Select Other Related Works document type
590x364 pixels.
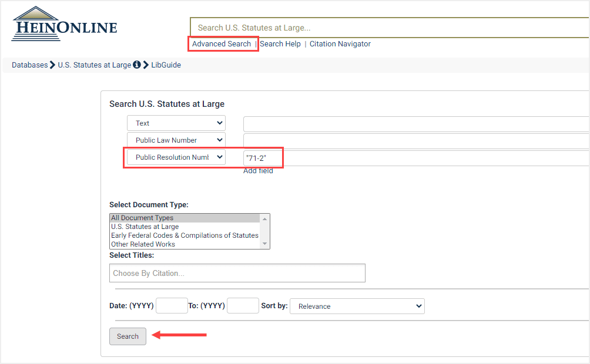185,244
